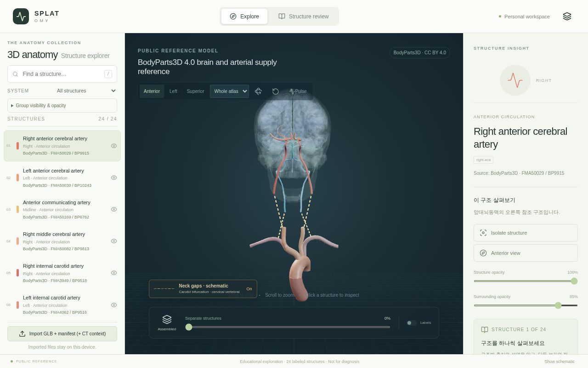Open Personal workspace
The height and width of the screenshot is (368, 588).
[524, 17]
